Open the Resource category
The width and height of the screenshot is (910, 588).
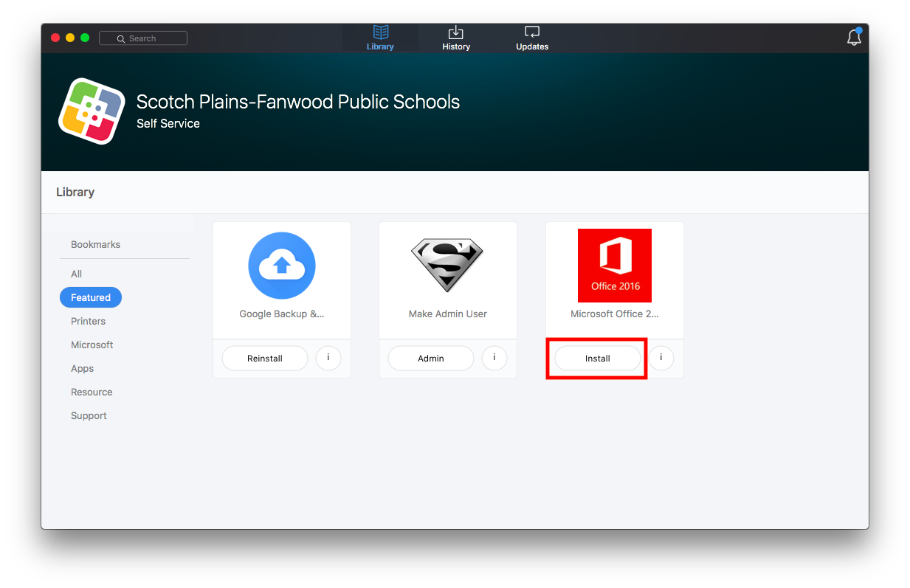(92, 392)
